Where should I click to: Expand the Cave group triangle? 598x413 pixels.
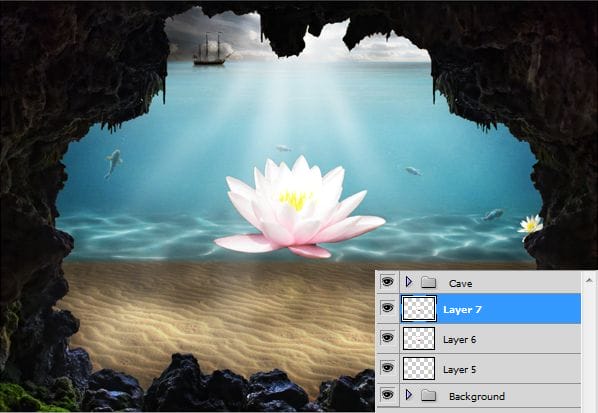408,282
